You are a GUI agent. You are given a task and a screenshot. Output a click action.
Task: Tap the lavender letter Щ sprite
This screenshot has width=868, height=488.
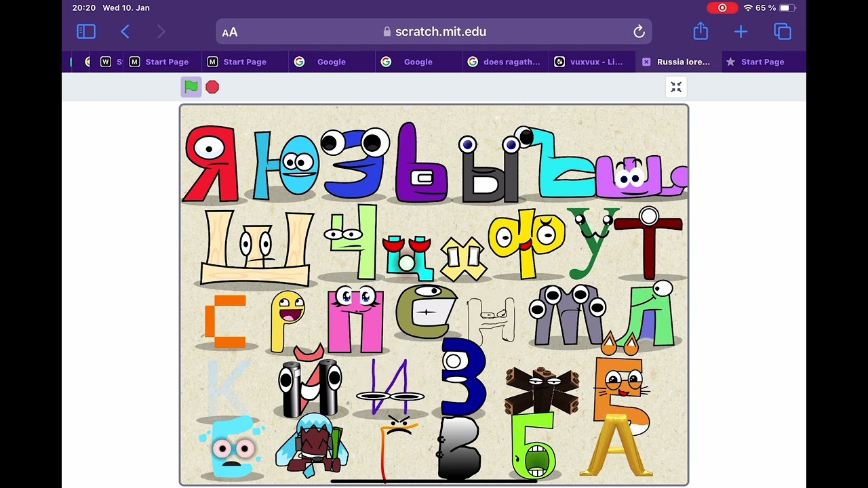[x=641, y=176]
